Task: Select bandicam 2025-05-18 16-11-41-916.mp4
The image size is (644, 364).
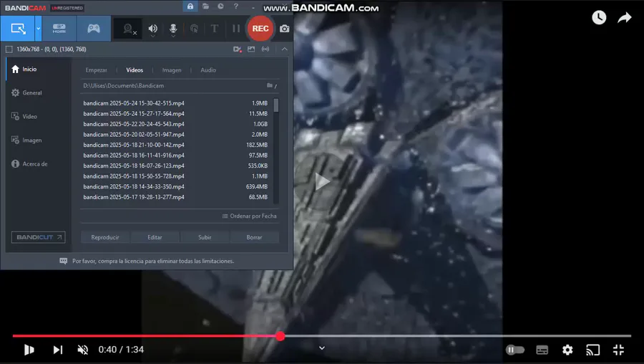Action: pos(176,155)
